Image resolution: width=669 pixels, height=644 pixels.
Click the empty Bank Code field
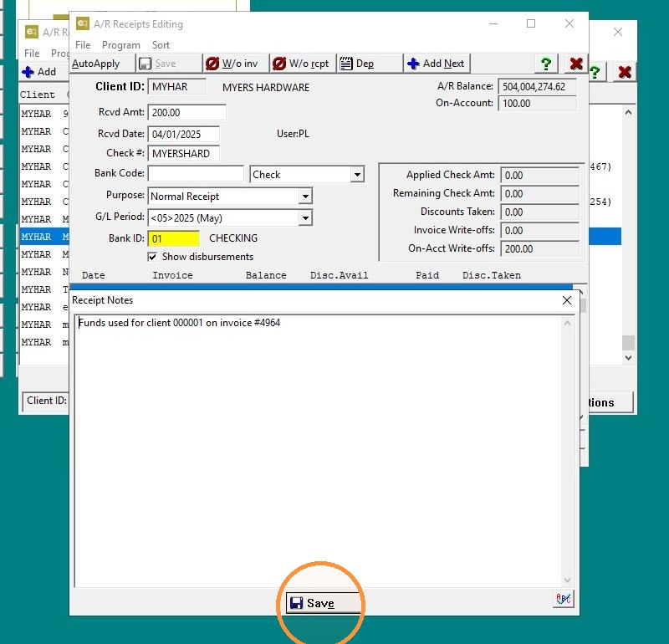pos(196,173)
